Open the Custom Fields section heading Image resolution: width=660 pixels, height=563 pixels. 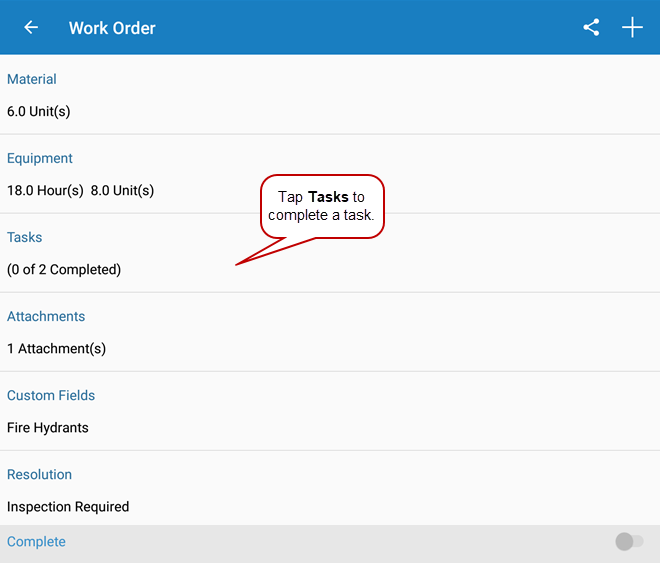coord(51,395)
